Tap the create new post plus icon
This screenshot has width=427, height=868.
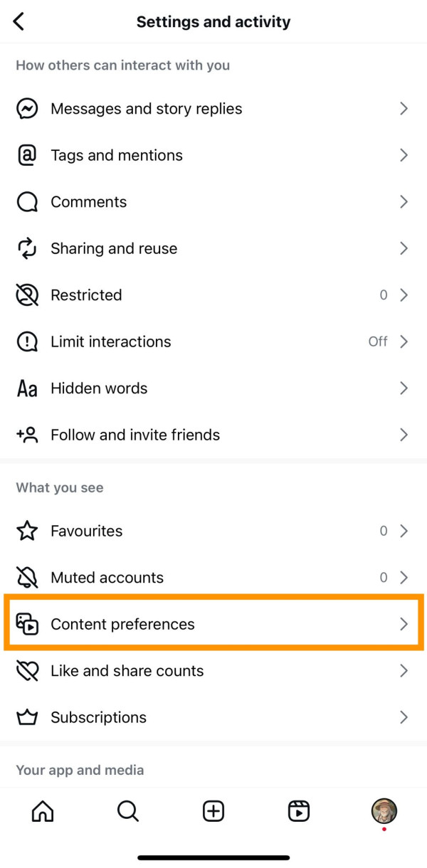(213, 811)
